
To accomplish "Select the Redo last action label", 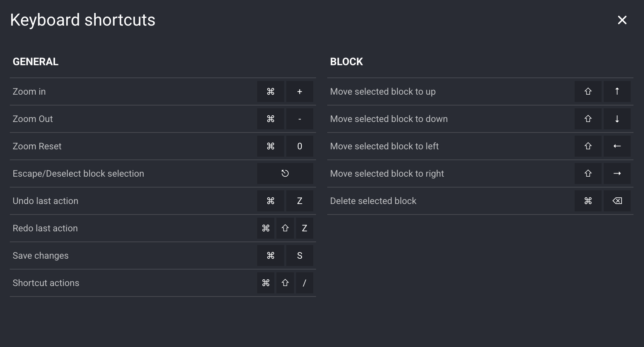I will [x=45, y=228].
